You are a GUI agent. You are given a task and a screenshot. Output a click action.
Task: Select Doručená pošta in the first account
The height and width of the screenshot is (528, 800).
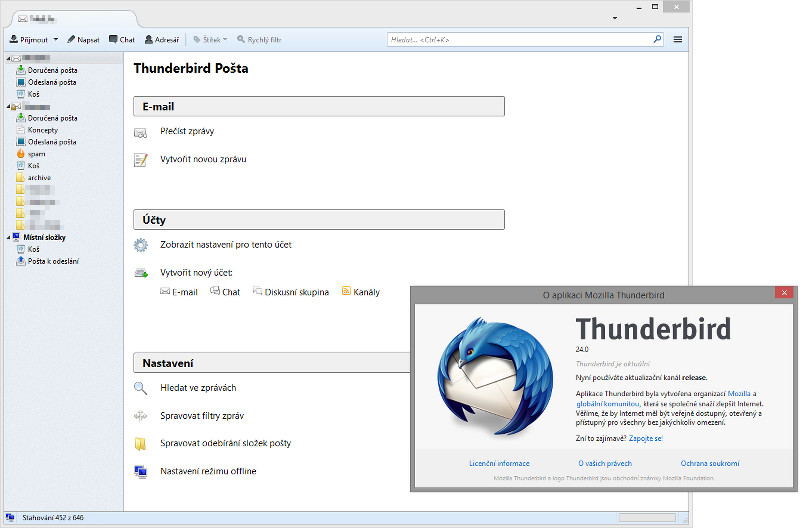[52, 70]
